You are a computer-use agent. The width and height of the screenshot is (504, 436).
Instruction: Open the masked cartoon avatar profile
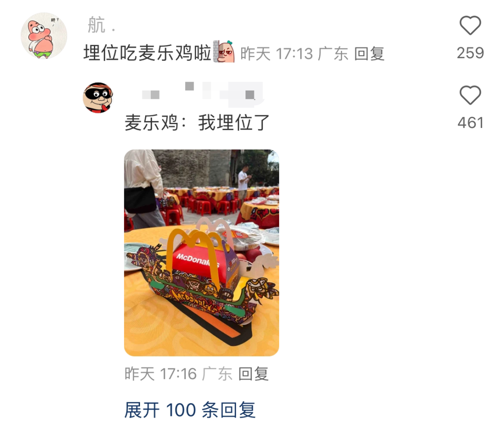[x=98, y=98]
